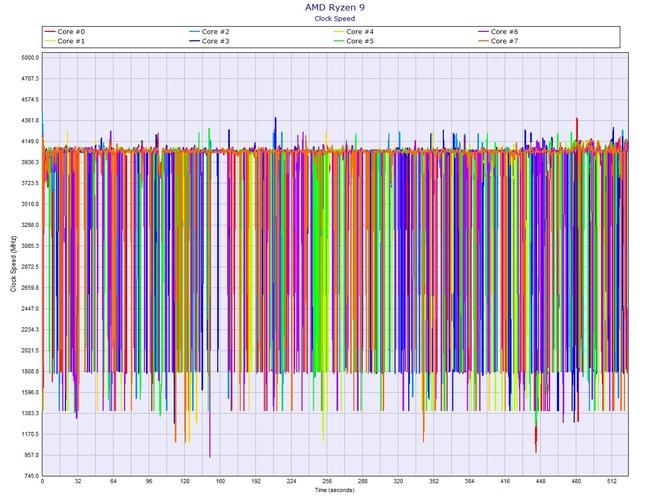670x502 pixels.
Task: Click the Core #3 legend label
Action: (215, 41)
